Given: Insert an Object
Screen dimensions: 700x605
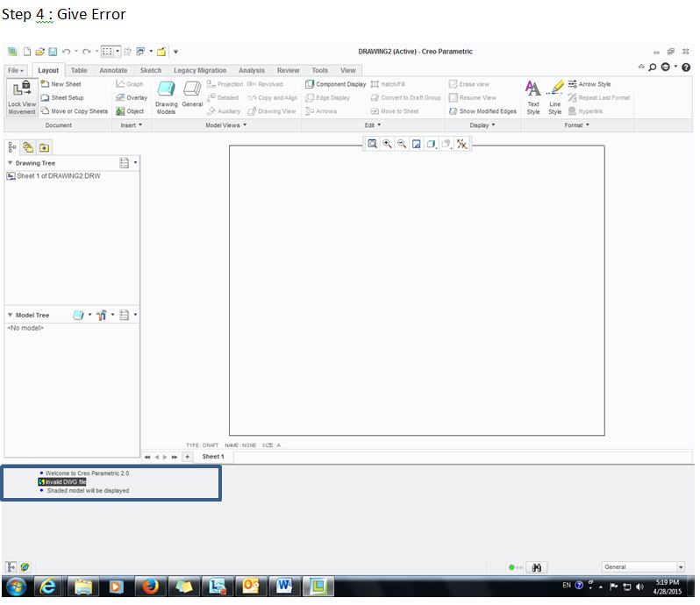Looking at the screenshot, I should point(130,111).
